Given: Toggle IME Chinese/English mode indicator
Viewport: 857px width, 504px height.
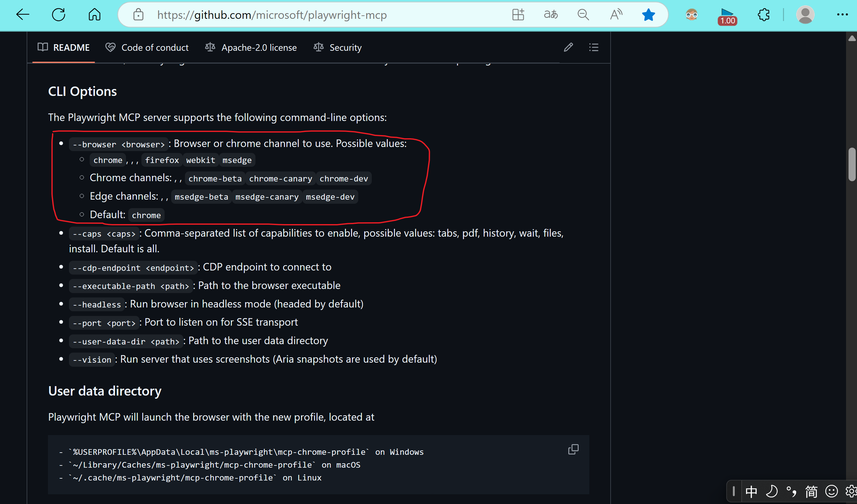Looking at the screenshot, I should point(751,491).
